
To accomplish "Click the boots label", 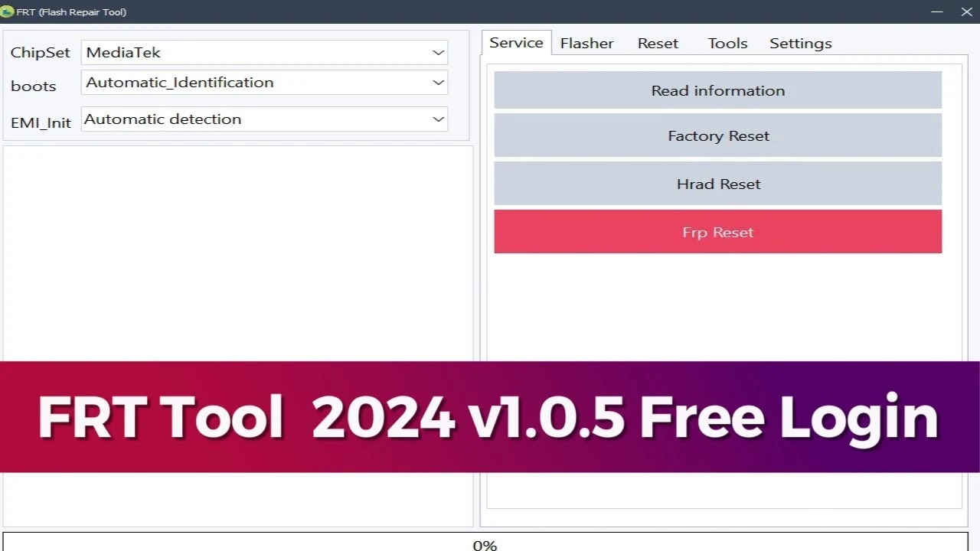I will tap(33, 86).
